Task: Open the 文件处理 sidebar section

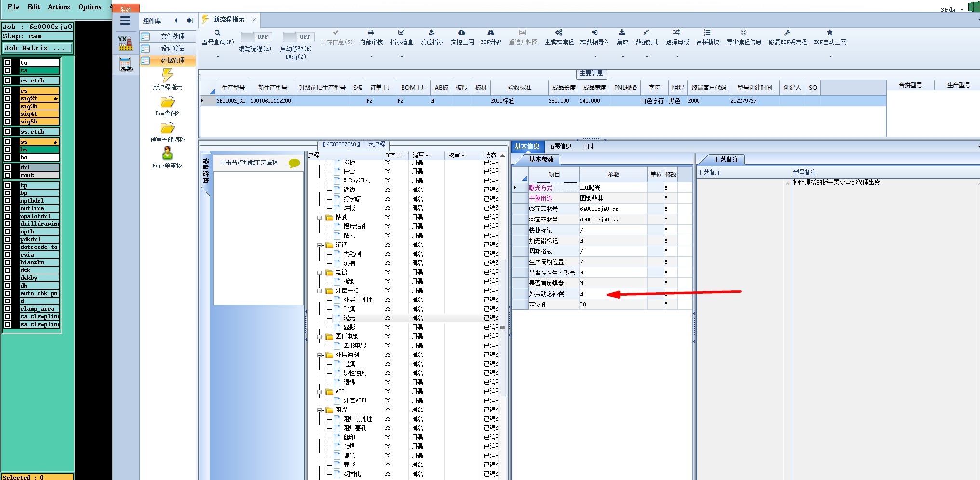Action: pyautogui.click(x=168, y=36)
